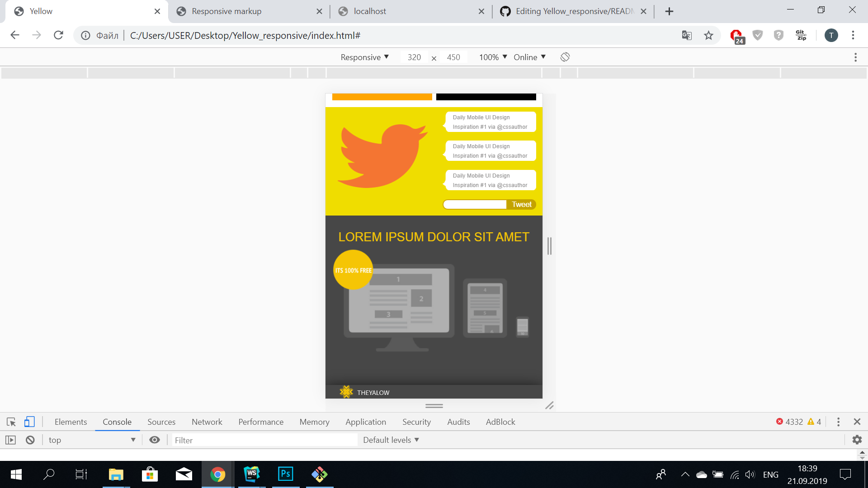This screenshot has width=868, height=488.
Task: Create a live expression with eye icon
Action: tap(155, 440)
